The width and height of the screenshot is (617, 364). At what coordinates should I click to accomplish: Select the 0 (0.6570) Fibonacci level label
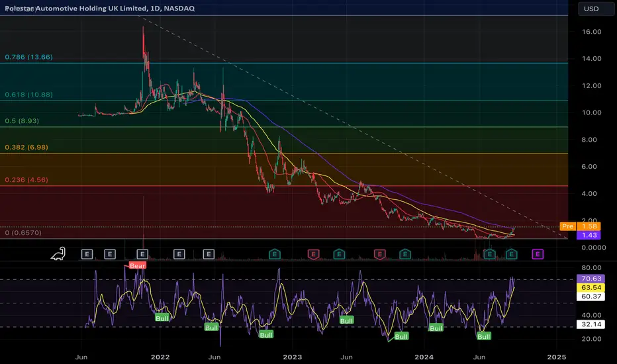[x=23, y=232]
